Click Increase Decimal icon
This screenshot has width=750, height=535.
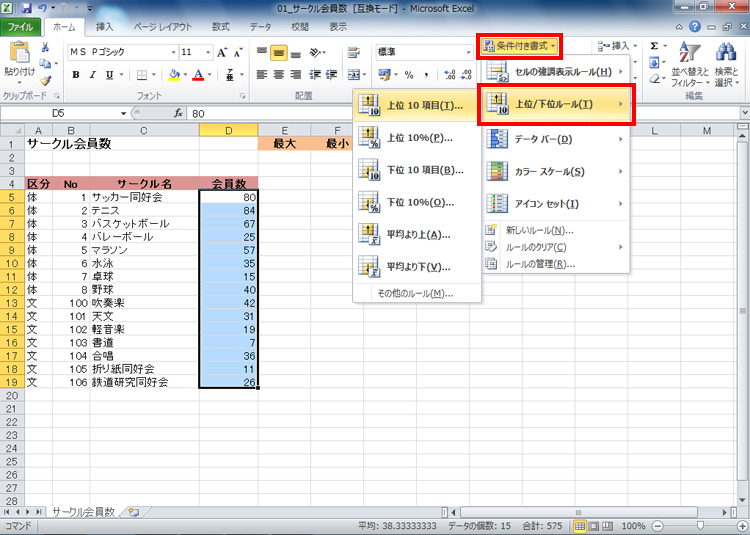click(x=450, y=75)
